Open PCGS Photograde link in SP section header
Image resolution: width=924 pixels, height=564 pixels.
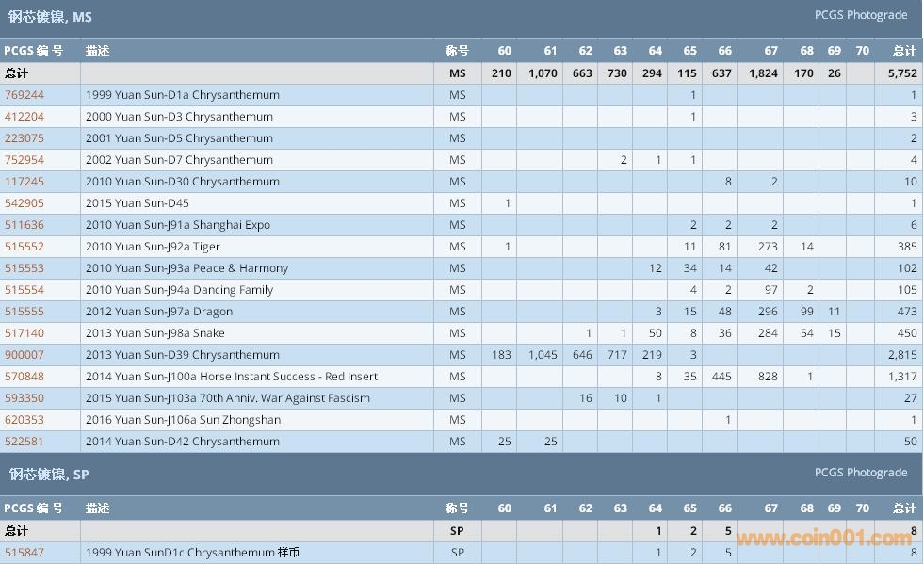(x=861, y=473)
